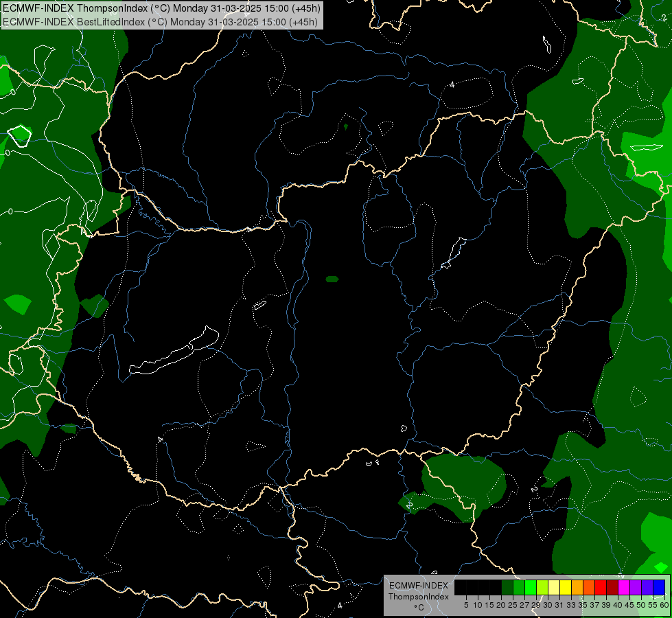Click the legend scale value 30
This screenshot has height=618, width=672.
click(x=548, y=605)
